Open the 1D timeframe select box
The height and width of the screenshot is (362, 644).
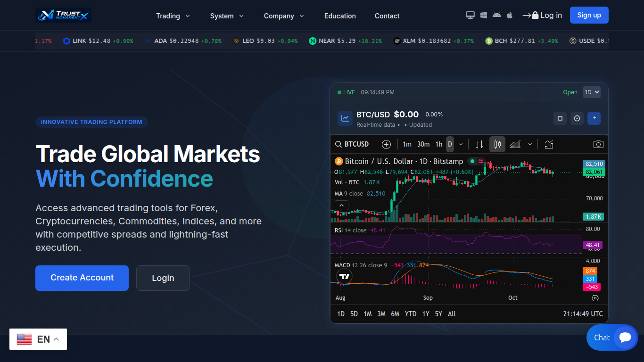[x=592, y=92]
